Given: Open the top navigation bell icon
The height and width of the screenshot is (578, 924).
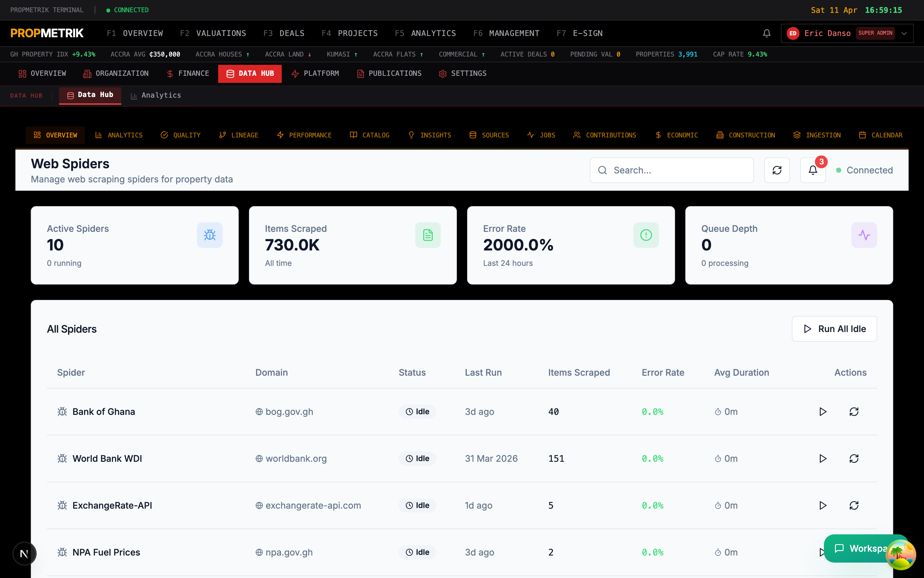Looking at the screenshot, I should point(767,33).
